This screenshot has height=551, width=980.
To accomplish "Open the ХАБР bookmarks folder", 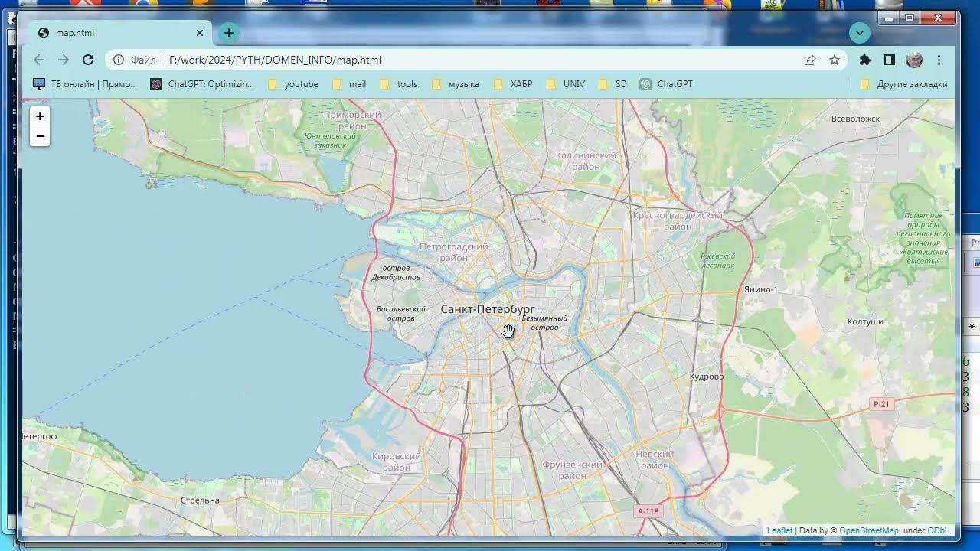I will [x=513, y=84].
